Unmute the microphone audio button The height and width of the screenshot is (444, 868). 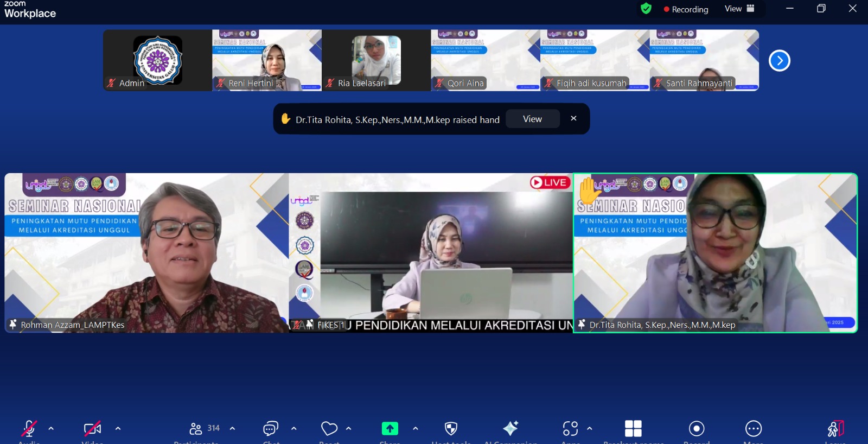[29, 429]
